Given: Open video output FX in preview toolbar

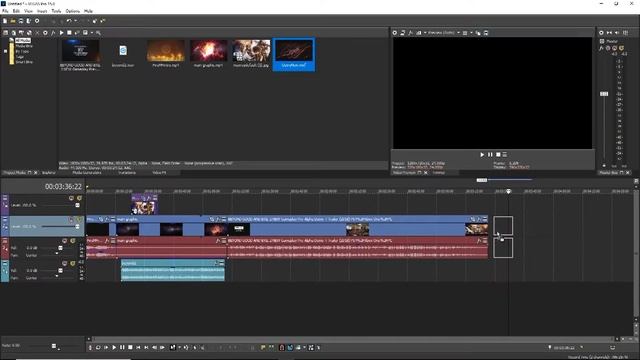Looking at the screenshot, I should [x=411, y=33].
